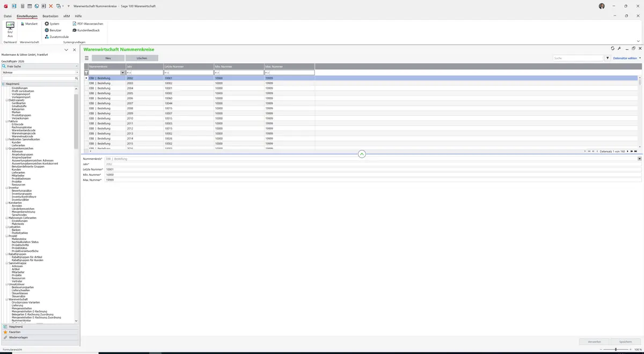
Task: Open the Favoriten panel in the sidebar
Action: (x=40, y=332)
